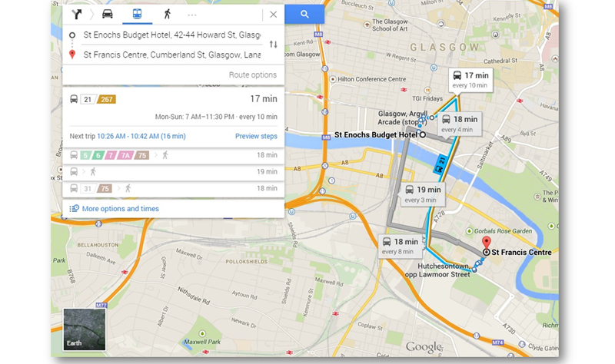Viewport: 615px width, 364px height.
Task: Click the M74 motorway shield
Action: [497, 342]
